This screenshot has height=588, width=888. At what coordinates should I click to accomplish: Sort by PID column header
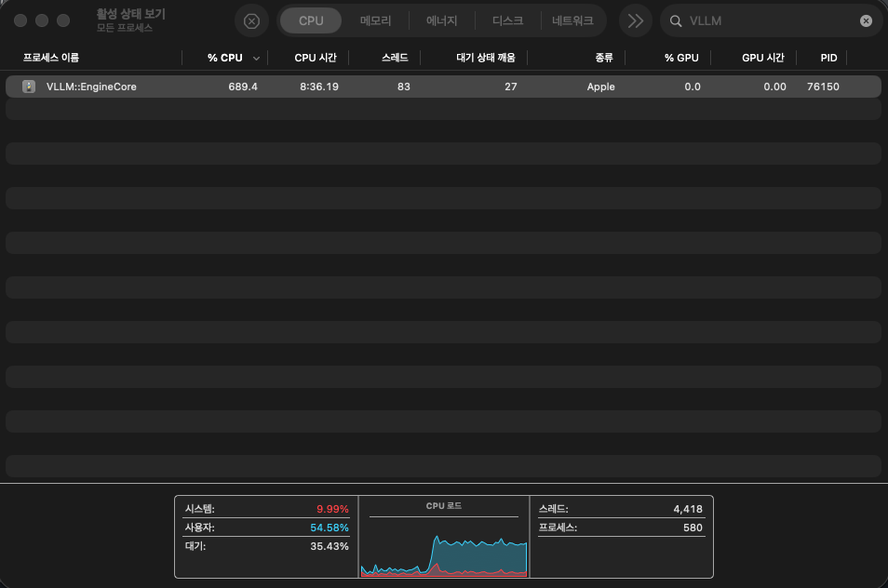[828, 58]
